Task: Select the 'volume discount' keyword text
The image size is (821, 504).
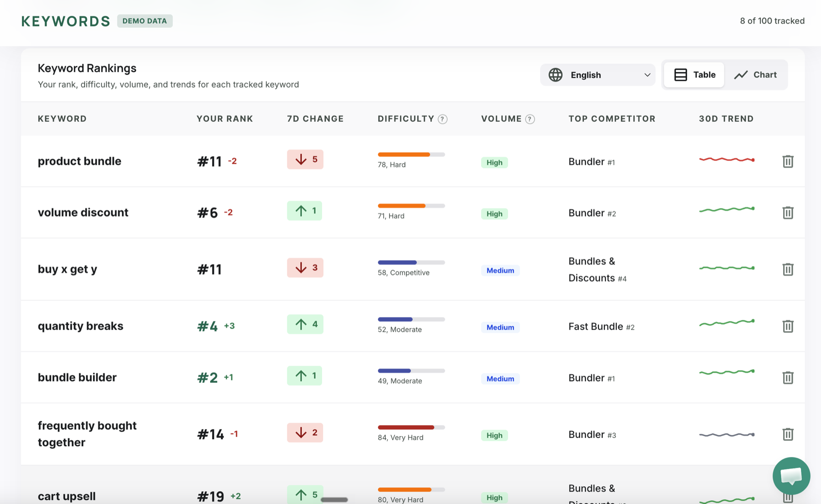Action: pos(83,213)
